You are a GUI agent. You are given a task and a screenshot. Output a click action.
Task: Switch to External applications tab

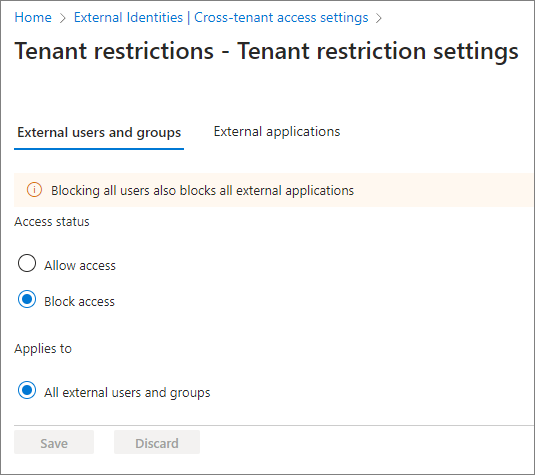(277, 132)
